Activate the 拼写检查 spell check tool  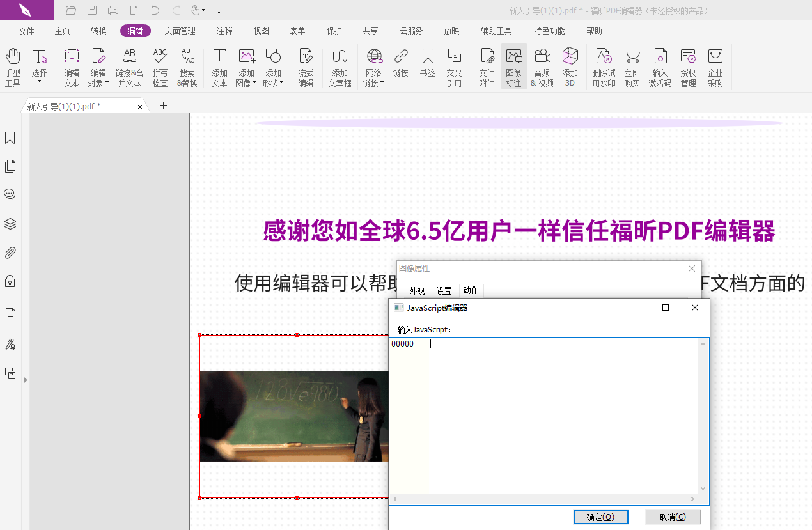160,66
